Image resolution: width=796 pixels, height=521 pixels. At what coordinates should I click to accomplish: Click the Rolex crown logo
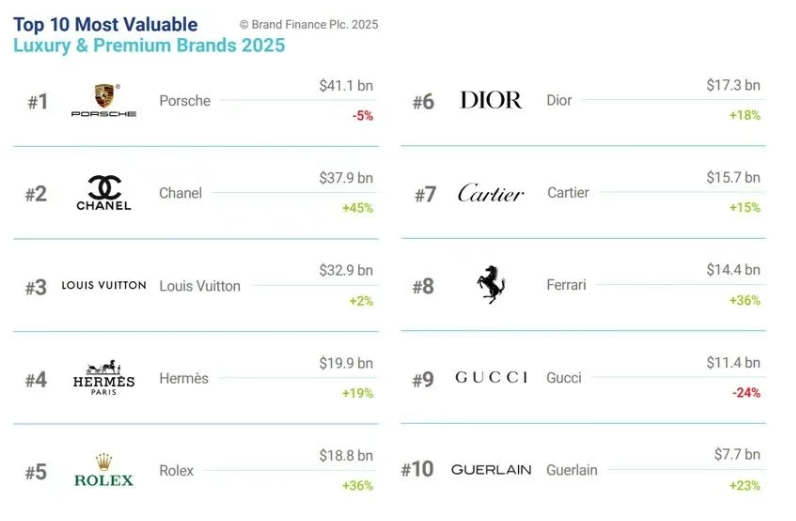tap(103, 470)
